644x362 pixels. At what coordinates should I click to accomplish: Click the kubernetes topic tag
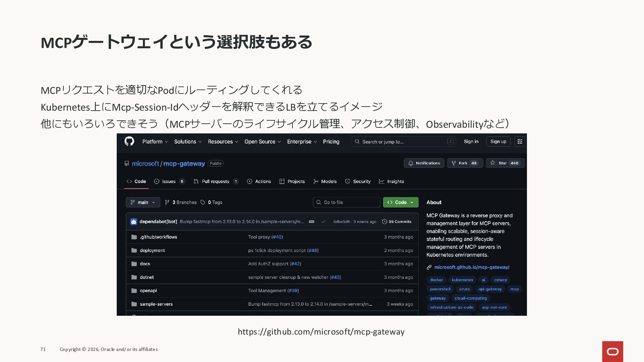click(462, 280)
